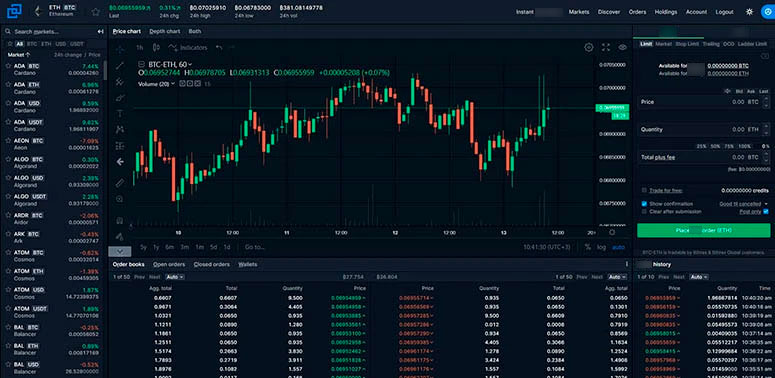Click the Bittrex logo in the header
This screenshot has height=378, width=775.
tap(14, 11)
